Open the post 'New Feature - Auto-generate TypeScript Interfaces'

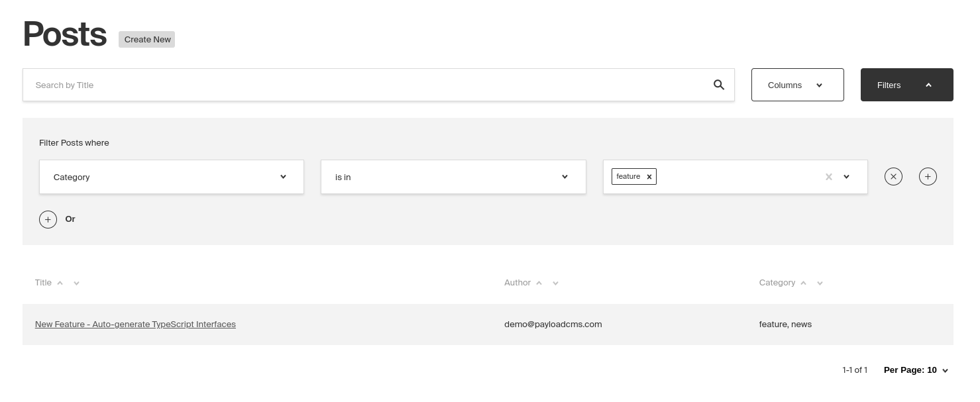[135, 324]
